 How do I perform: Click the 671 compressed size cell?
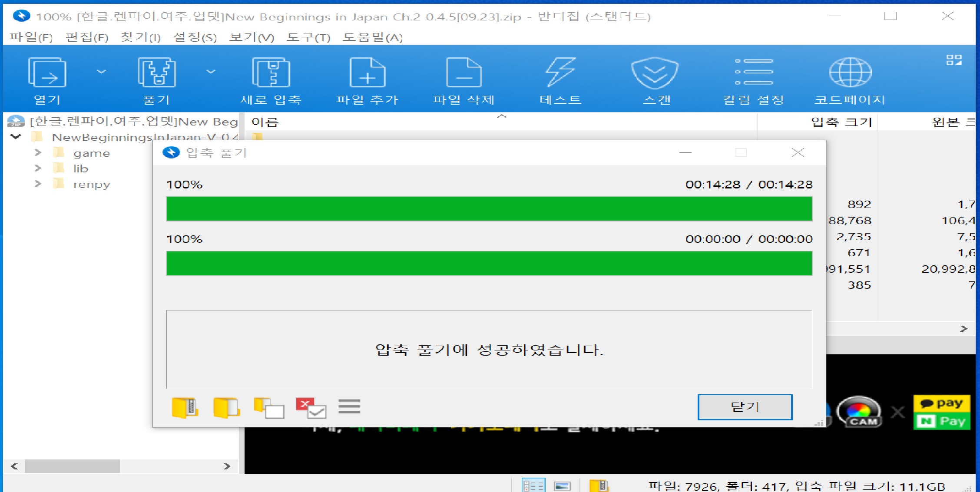859,253
